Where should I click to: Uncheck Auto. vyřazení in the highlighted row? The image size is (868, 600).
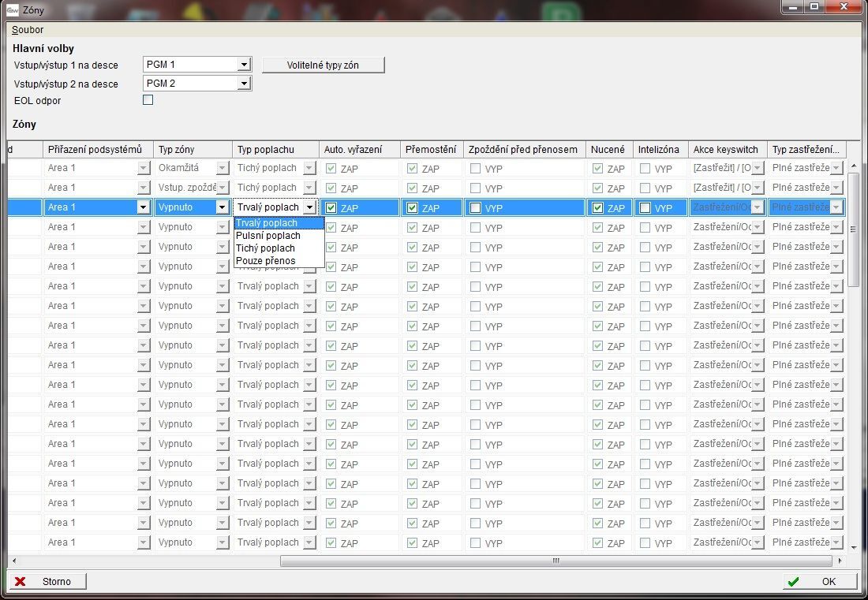tap(331, 207)
